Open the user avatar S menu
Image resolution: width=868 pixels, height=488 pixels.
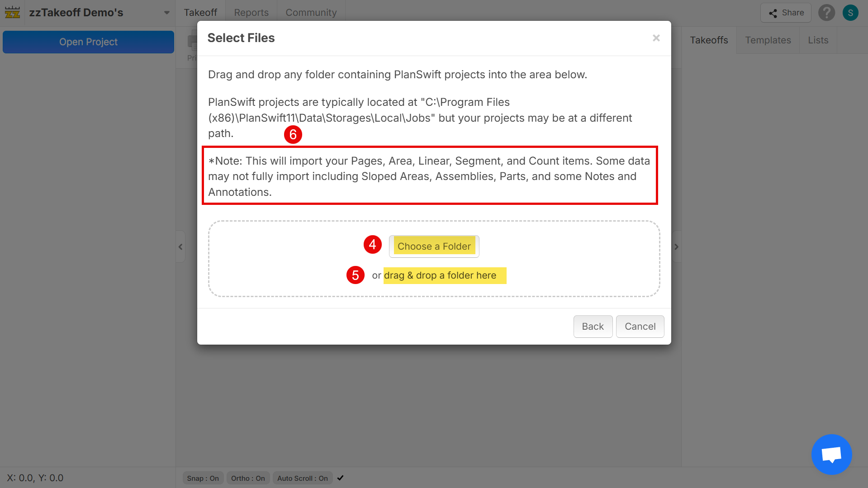click(x=850, y=13)
